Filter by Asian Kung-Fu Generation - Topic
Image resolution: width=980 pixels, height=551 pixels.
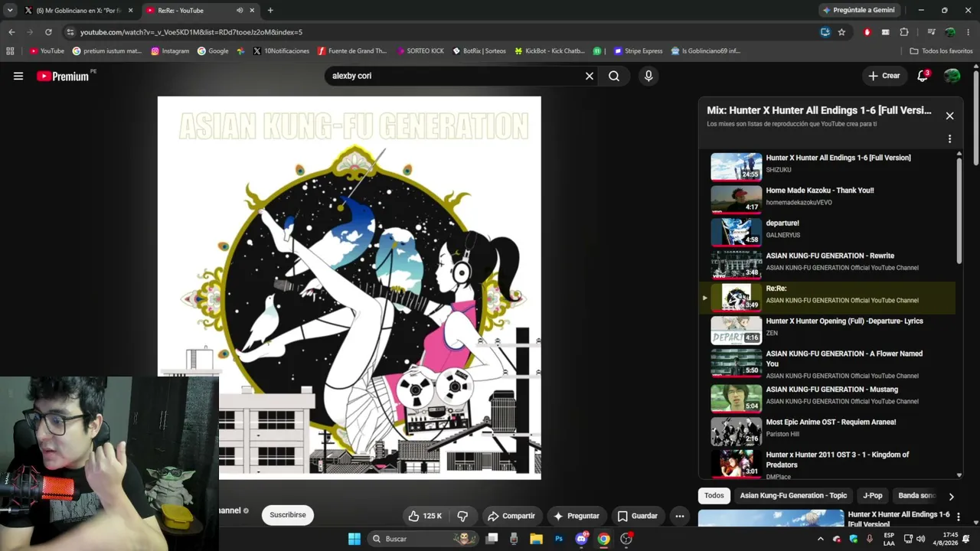793,496
